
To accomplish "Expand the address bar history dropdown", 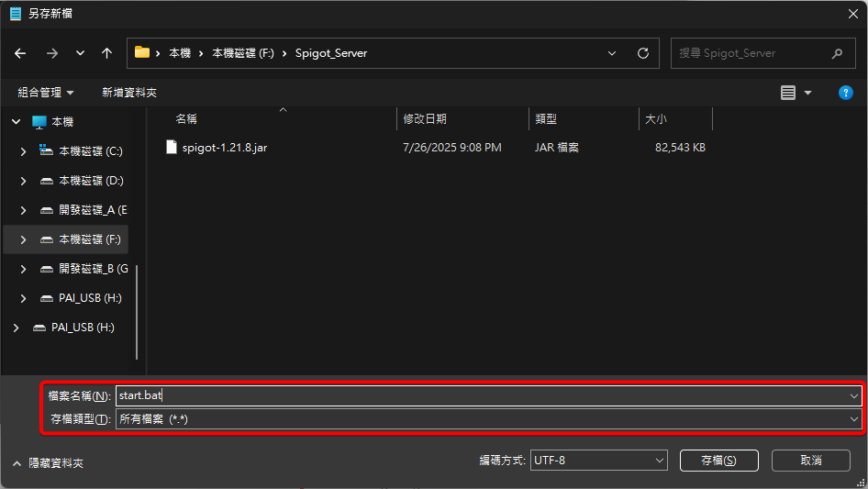I will pos(613,53).
